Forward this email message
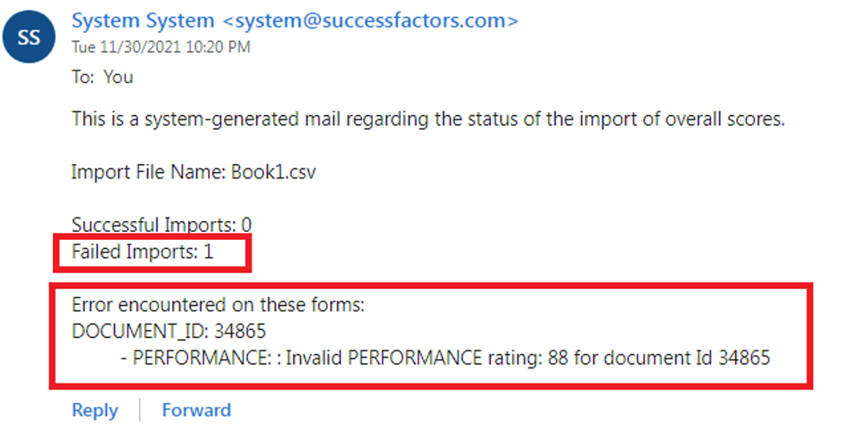 (x=196, y=410)
